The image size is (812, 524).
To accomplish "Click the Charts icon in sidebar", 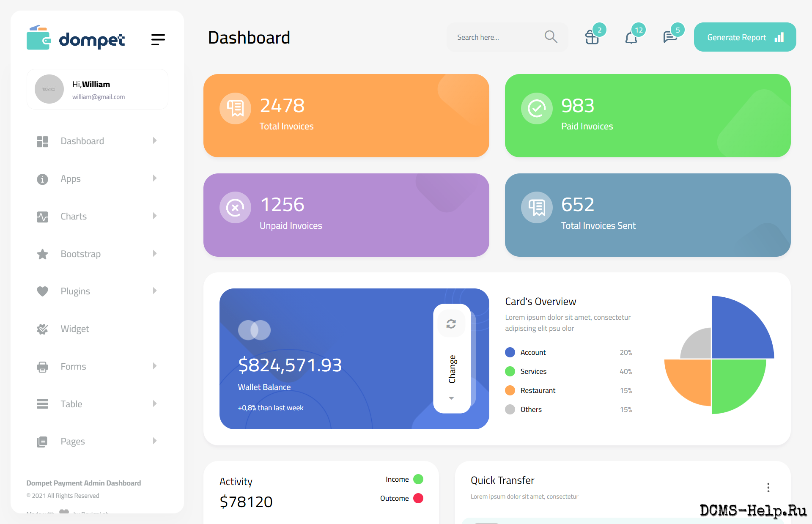I will click(42, 217).
